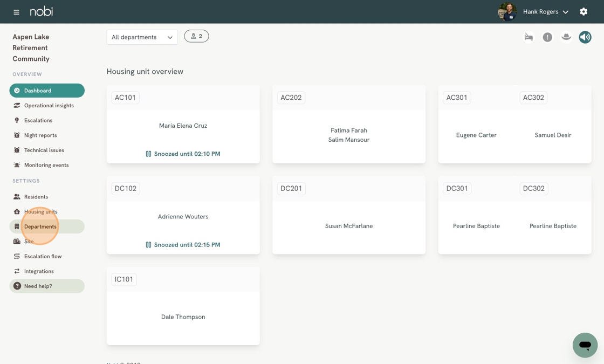The width and height of the screenshot is (604, 364).
Task: Open AC101 María Elena Cruz card
Action: (183, 126)
